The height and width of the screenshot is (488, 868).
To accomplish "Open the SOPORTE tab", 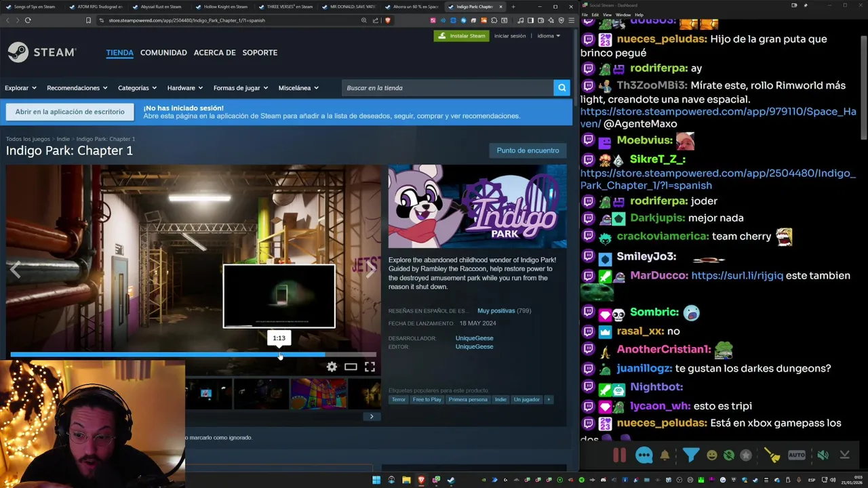I will click(260, 52).
